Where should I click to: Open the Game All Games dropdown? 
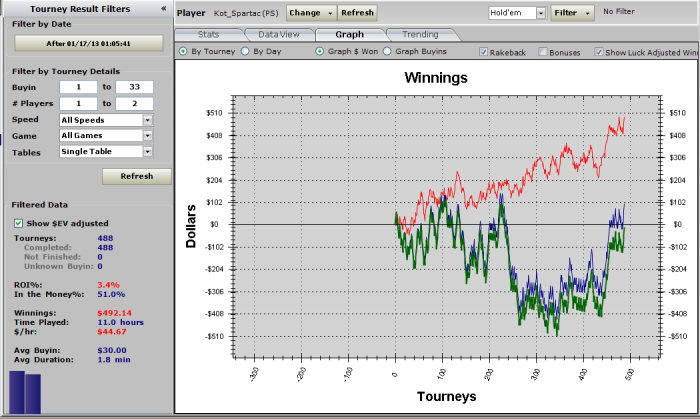pos(147,136)
